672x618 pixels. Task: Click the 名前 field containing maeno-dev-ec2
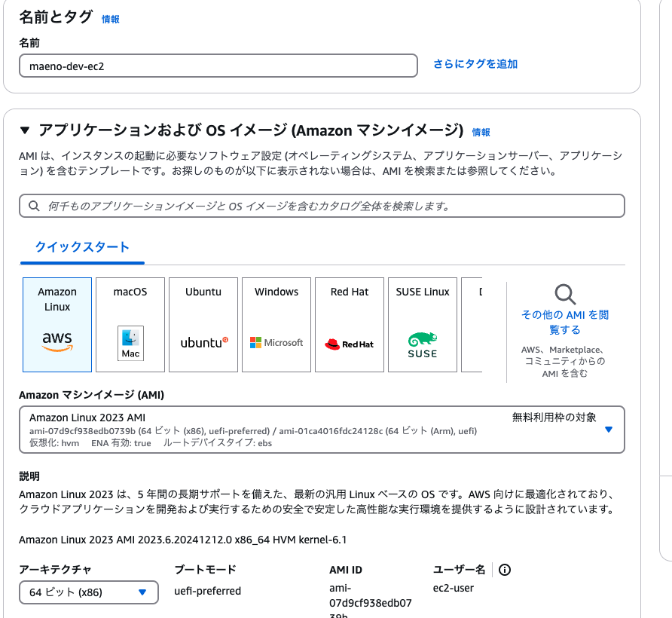[218, 66]
